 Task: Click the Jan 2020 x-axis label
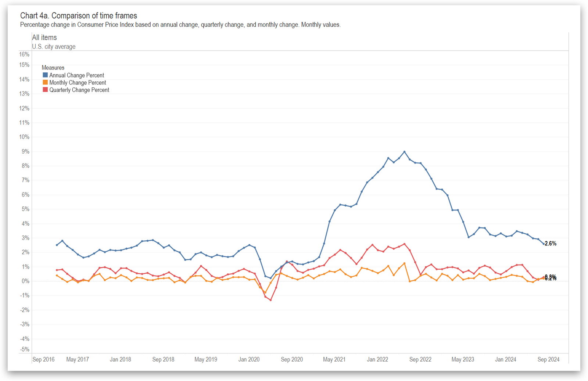click(x=249, y=359)
